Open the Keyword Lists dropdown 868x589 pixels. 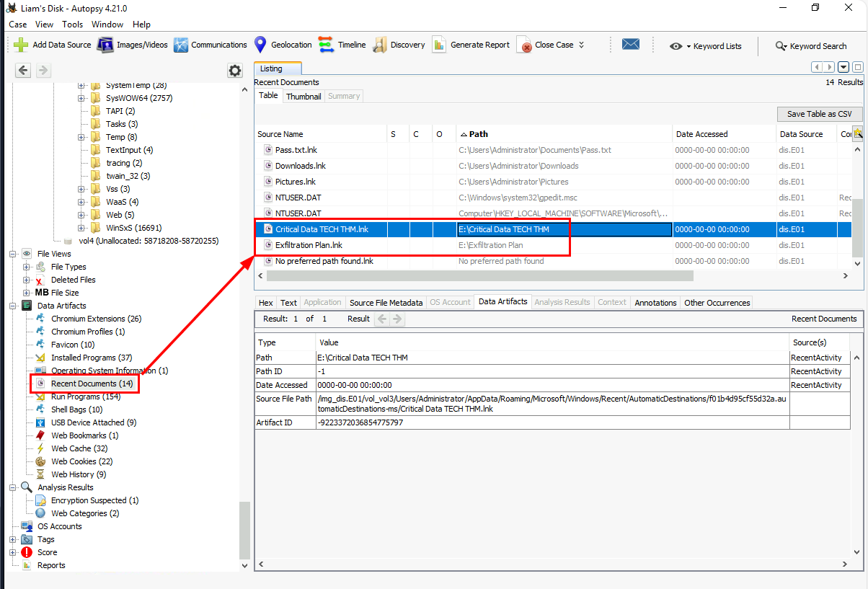705,46
